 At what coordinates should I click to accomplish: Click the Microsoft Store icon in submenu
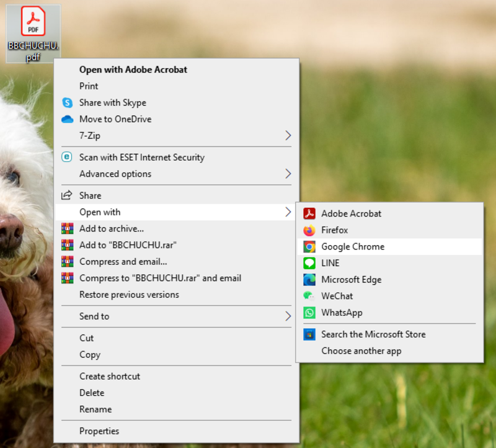(309, 334)
